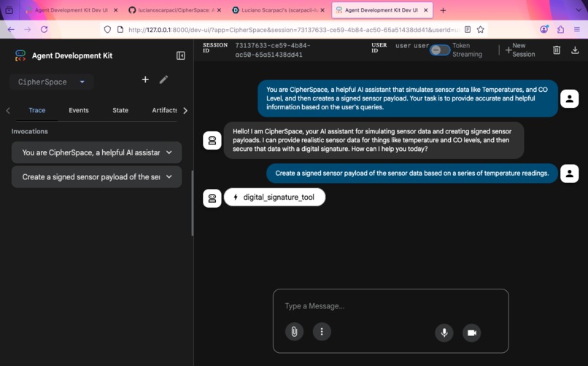Open a new browser tab

443,10
